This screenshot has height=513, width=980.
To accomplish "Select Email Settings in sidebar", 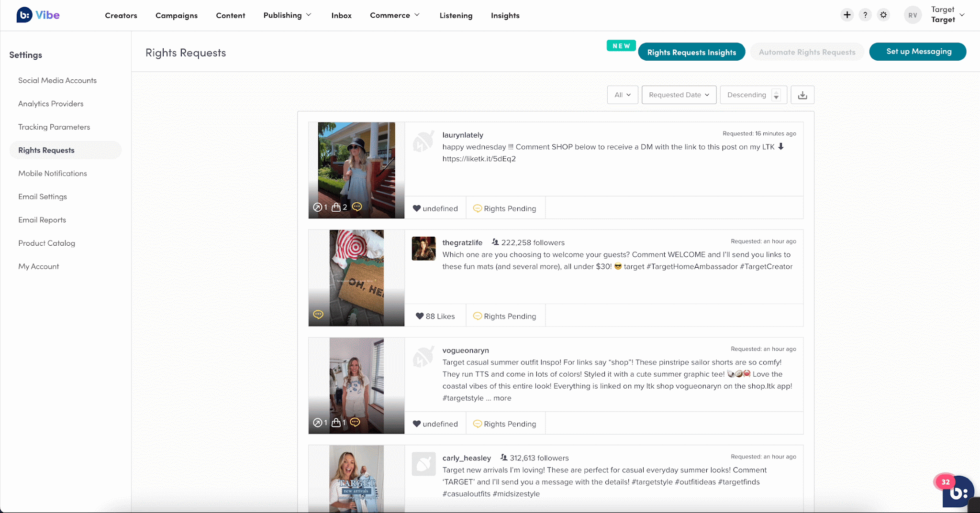I will click(43, 196).
